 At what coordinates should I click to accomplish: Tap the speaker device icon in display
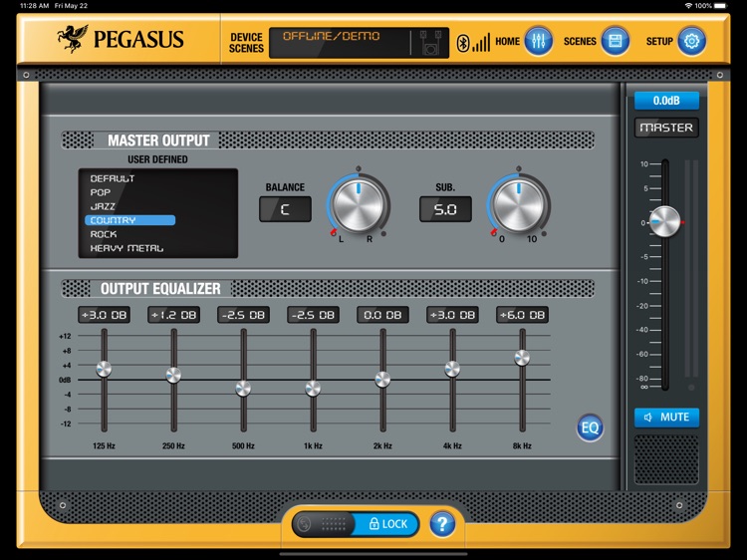pos(430,43)
